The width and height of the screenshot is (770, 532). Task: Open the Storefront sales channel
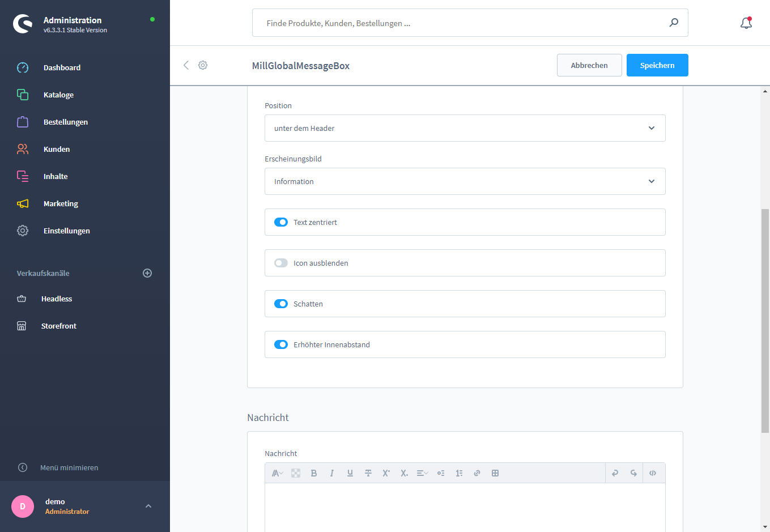[59, 326]
